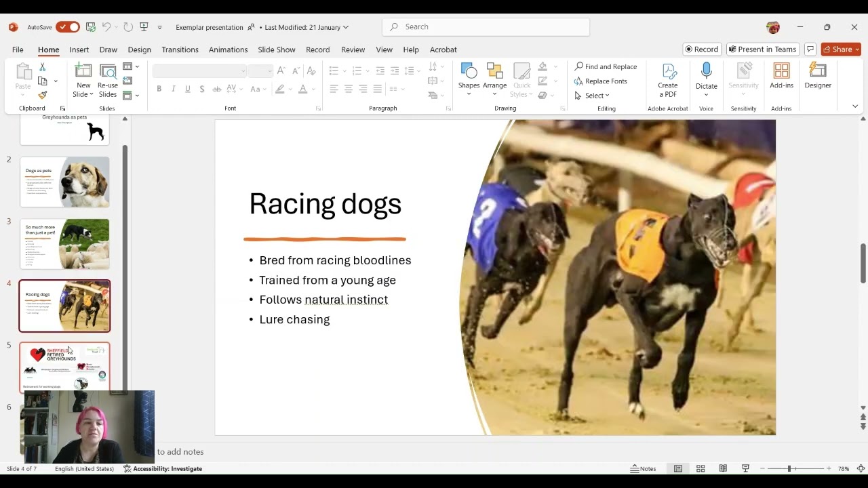Select slide 5 Sheffield Retired Greyhounds thumbnail
868x488 pixels.
64,367
